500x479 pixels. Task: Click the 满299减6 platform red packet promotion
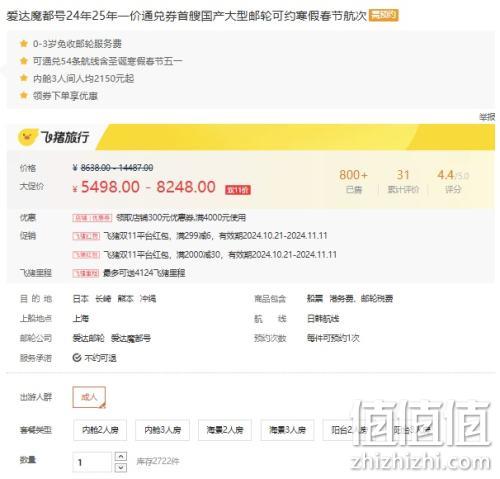click(x=215, y=236)
